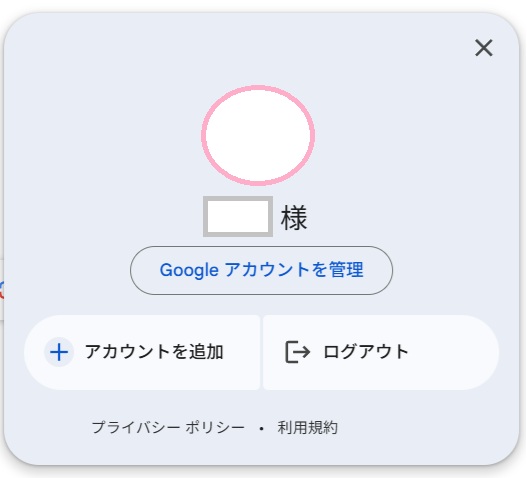Click プライバシー word in the footer

[x=136, y=428]
